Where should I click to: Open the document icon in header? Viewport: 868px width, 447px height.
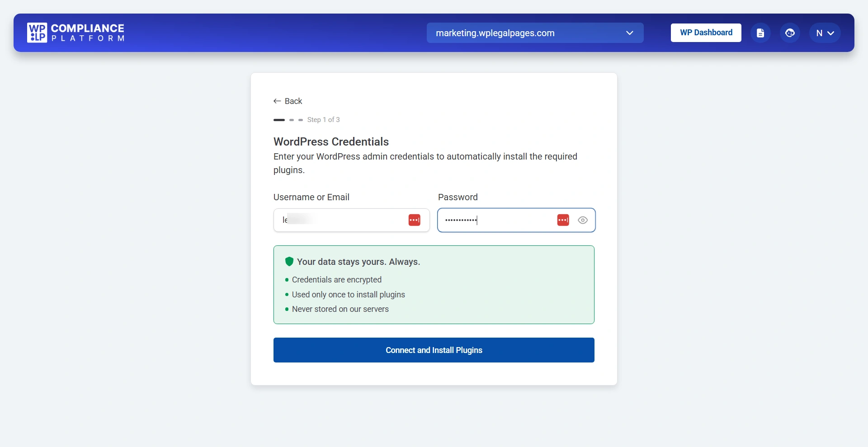tap(760, 33)
